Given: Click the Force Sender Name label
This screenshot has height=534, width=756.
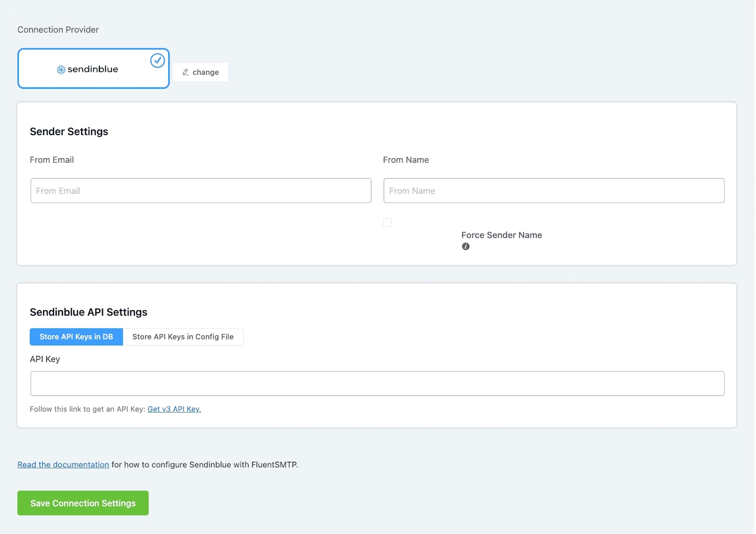Looking at the screenshot, I should [x=502, y=235].
